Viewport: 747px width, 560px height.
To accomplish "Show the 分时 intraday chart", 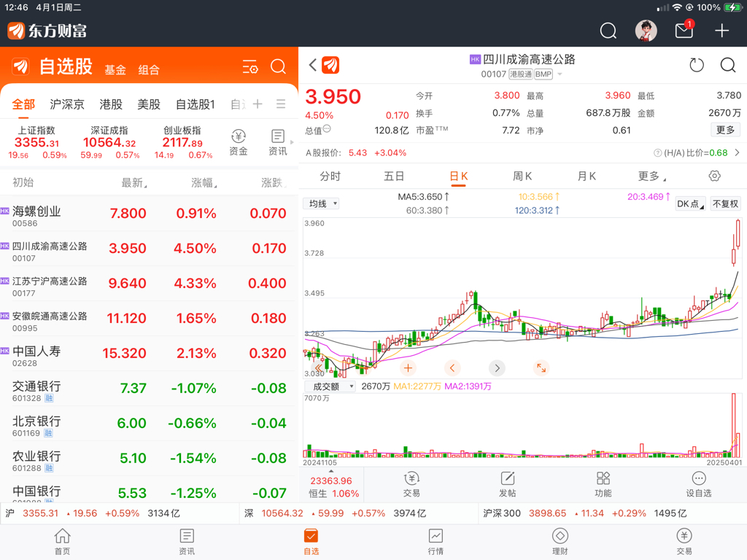I will click(330, 176).
